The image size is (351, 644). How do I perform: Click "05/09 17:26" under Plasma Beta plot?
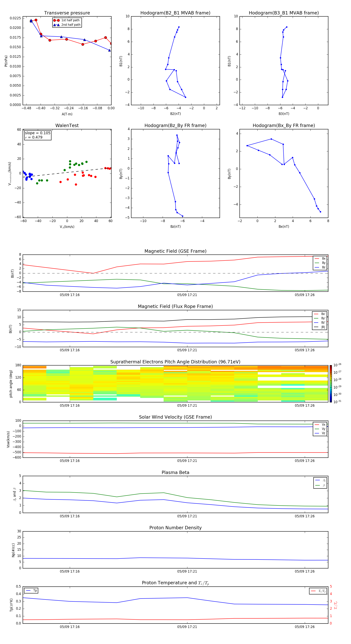tap(305, 516)
